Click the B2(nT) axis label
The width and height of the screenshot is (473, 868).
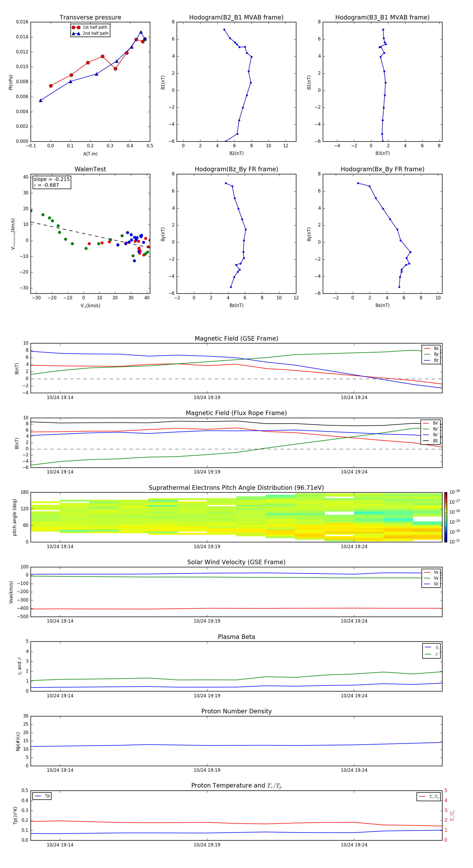point(236,153)
